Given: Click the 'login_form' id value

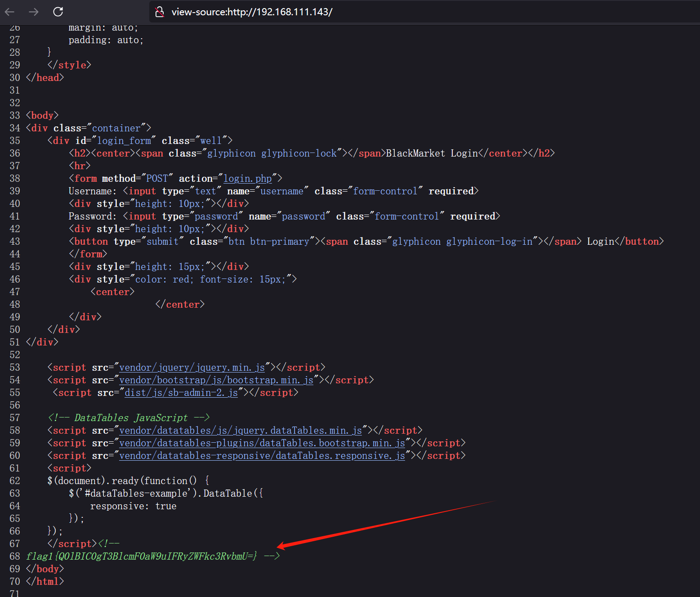Looking at the screenshot, I should (124, 141).
